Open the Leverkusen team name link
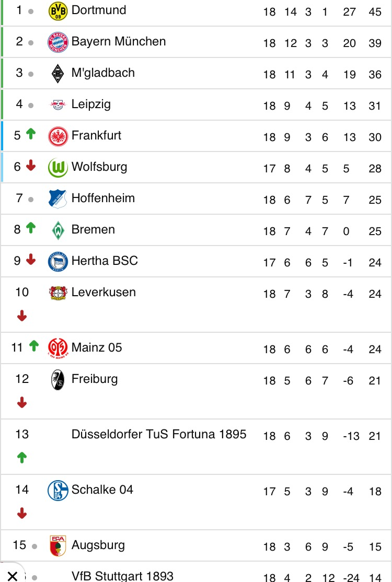Image resolution: width=392 pixels, height=582 pixels. (103, 292)
